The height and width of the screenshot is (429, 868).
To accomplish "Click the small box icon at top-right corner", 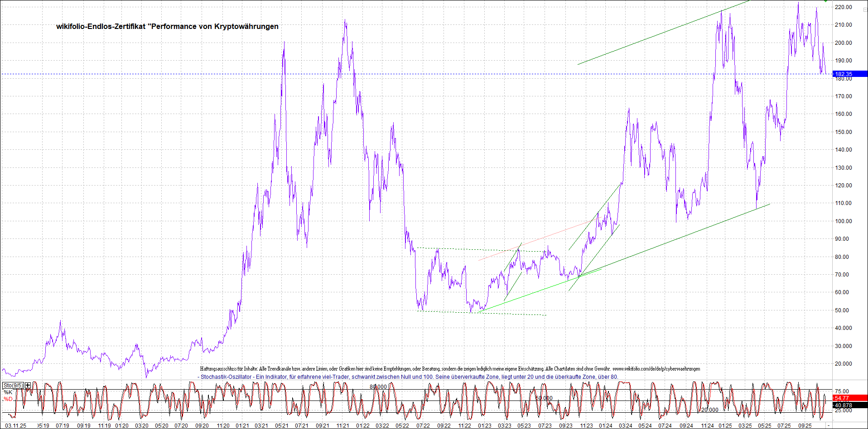I will click(864, 10).
